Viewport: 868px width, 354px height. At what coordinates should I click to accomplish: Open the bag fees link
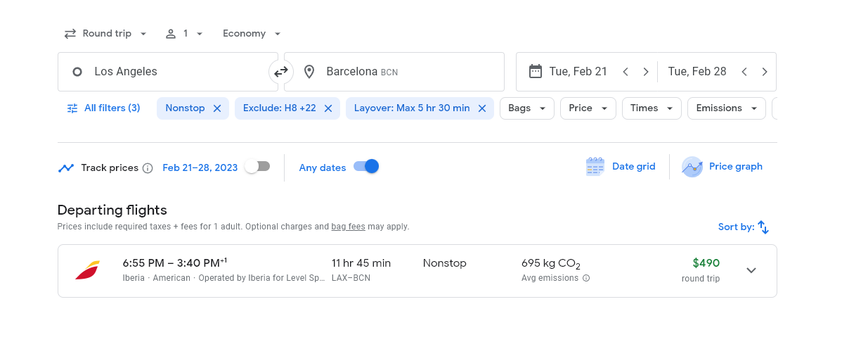[x=348, y=227]
